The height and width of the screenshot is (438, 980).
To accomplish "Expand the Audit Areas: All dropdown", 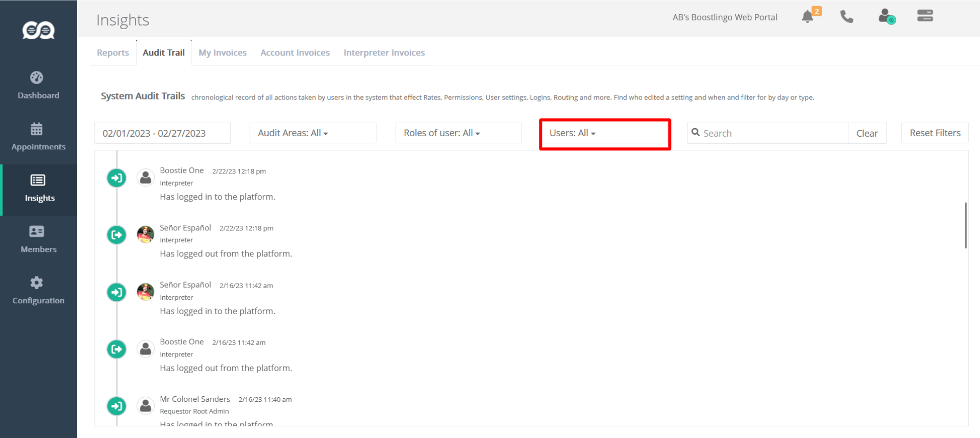I will point(313,133).
